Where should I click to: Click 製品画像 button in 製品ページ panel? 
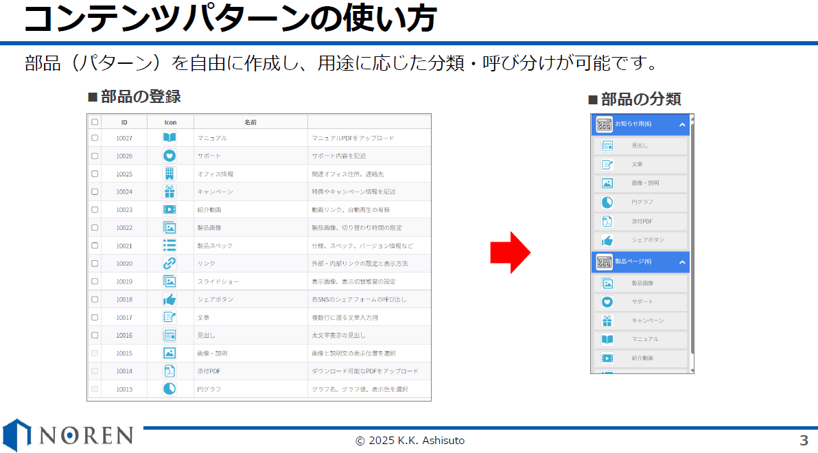click(x=640, y=283)
